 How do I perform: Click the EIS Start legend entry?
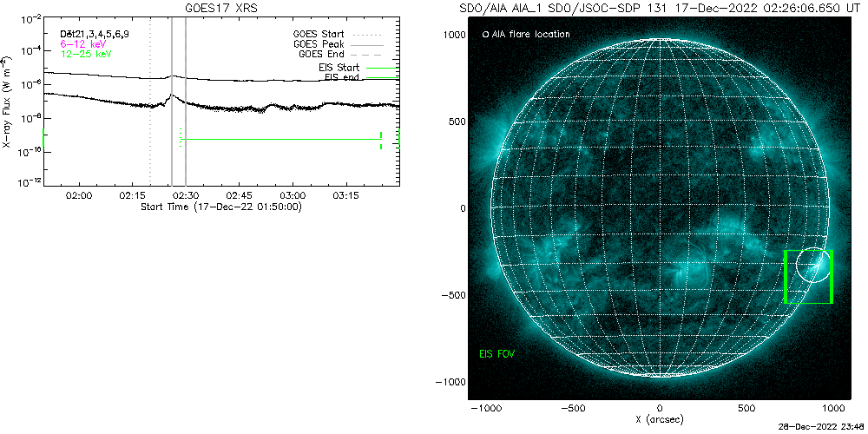(358, 67)
